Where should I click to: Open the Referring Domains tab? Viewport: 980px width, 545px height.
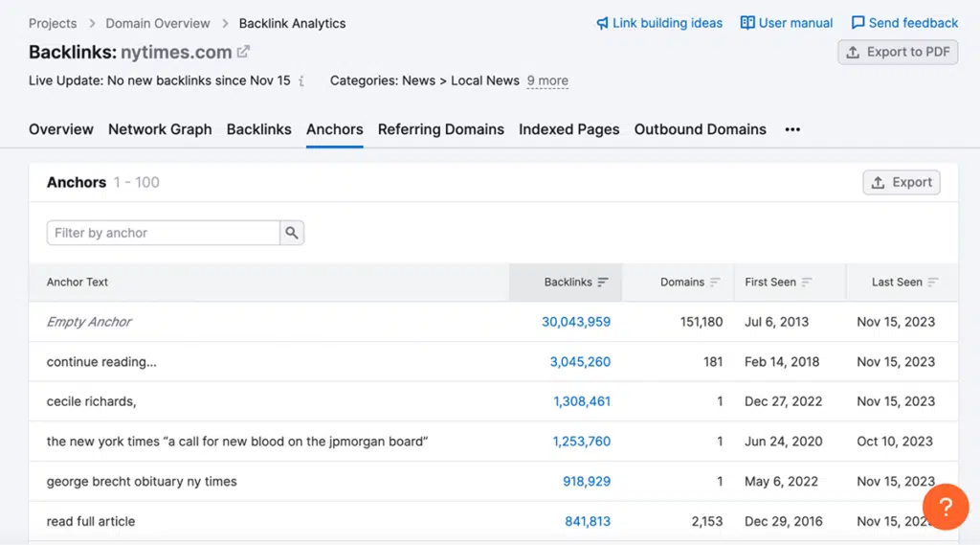click(440, 129)
